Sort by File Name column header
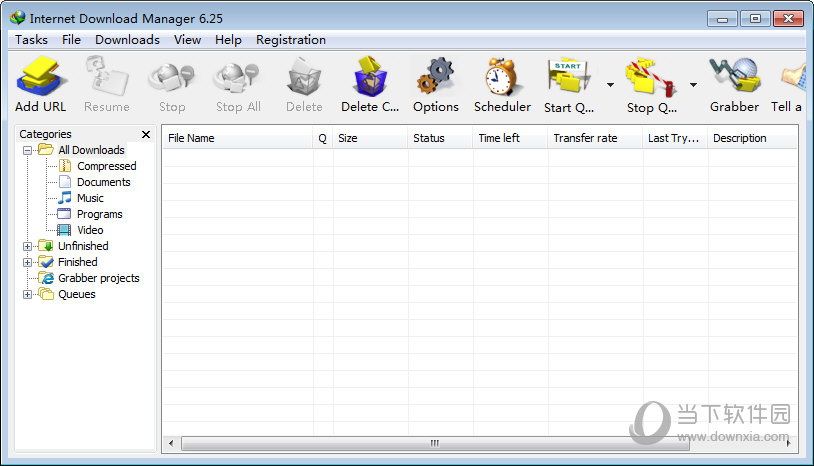Screen dimensions: 814x466 point(238,138)
